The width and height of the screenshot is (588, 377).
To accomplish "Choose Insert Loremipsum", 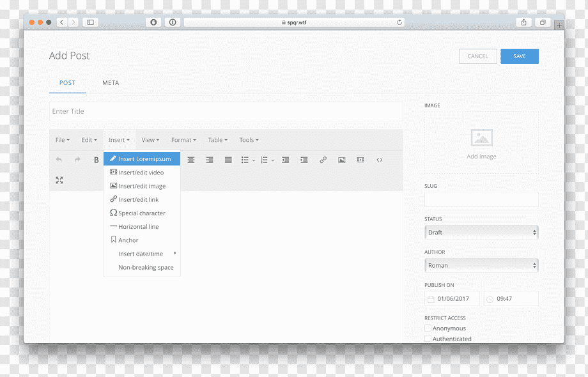I will (142, 159).
